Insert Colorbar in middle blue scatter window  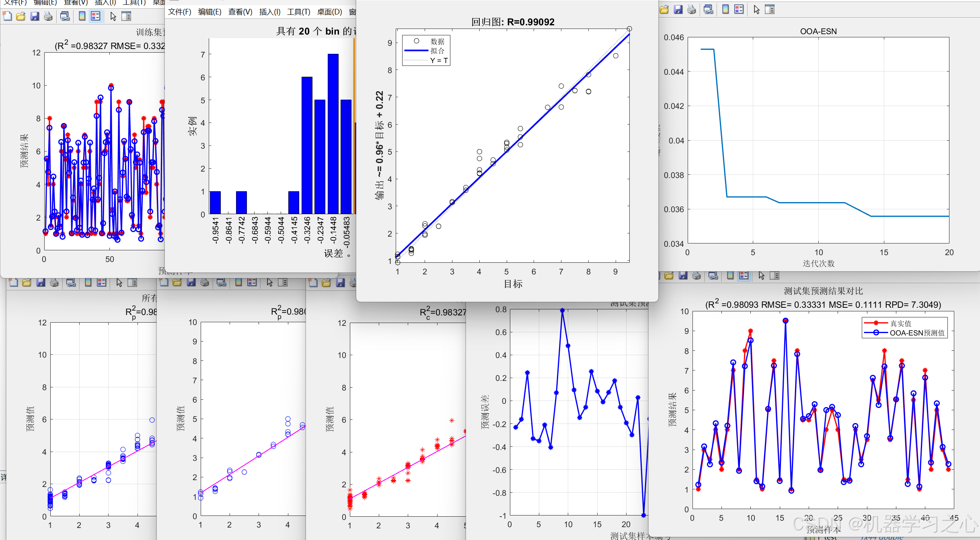pos(238,282)
